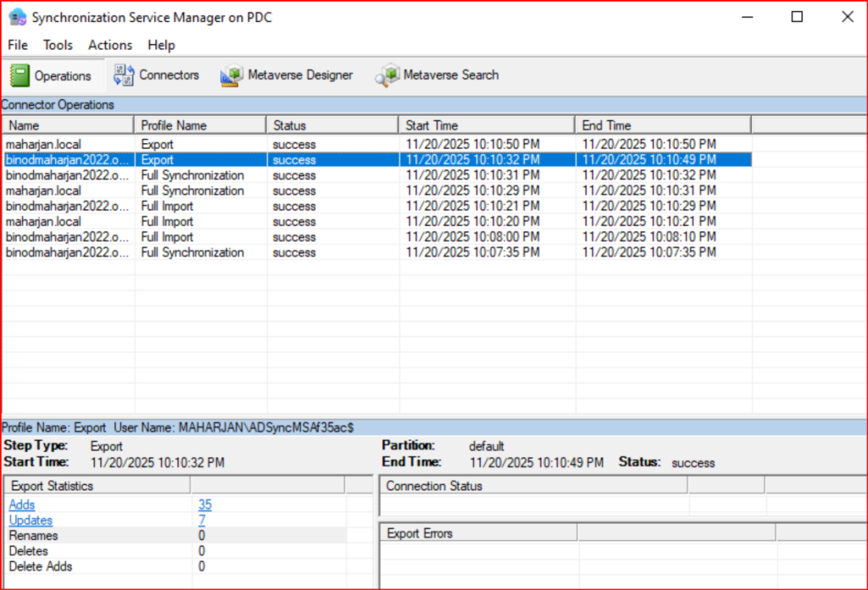Open the Tools menu
Screen dimensions: 868x590
[x=58, y=45]
